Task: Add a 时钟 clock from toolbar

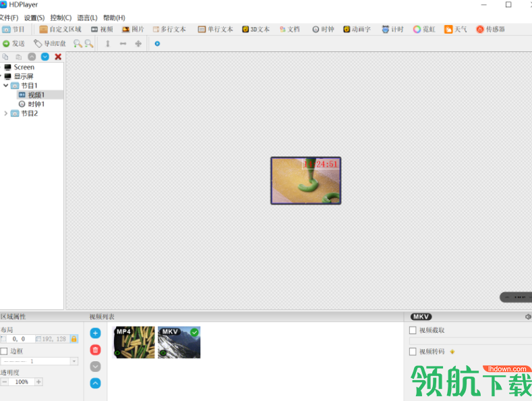Action: coord(323,29)
